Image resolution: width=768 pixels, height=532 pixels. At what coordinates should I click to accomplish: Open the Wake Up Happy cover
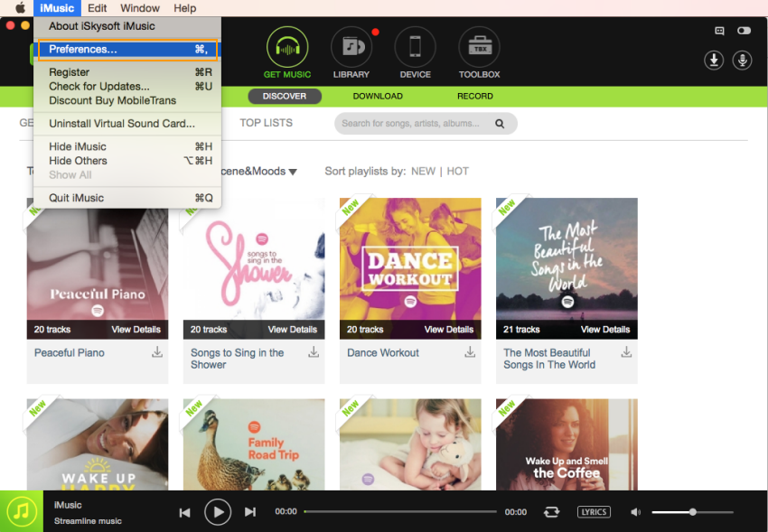pyautogui.click(x=98, y=444)
